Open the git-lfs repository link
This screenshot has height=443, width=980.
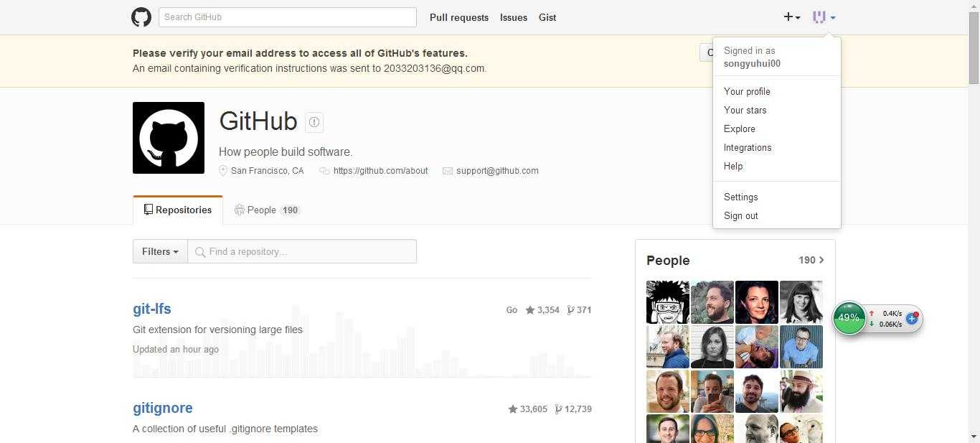click(x=152, y=309)
